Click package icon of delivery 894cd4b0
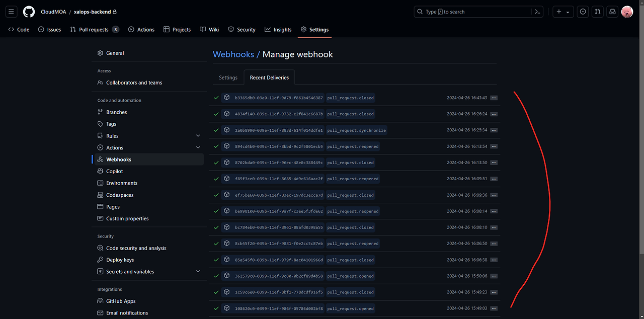 tap(227, 146)
